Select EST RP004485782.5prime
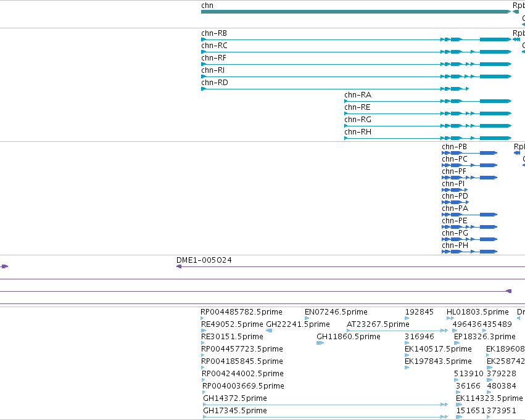 [x=241, y=312]
